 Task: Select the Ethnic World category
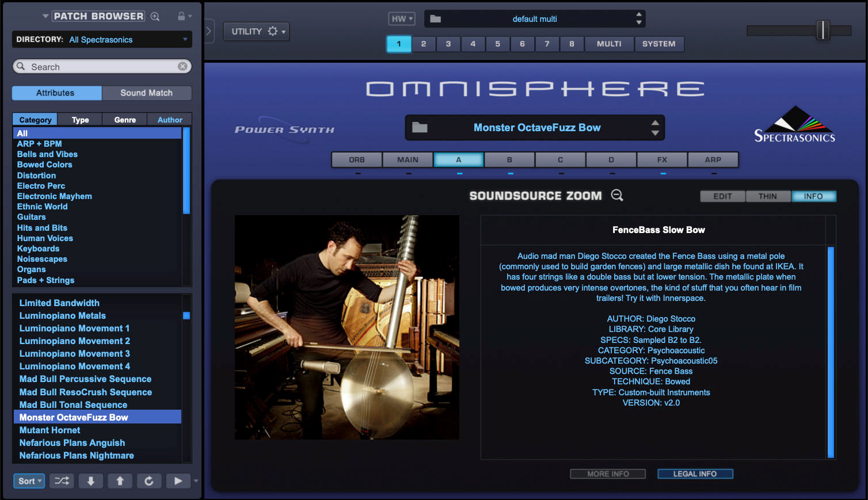pyautogui.click(x=42, y=207)
